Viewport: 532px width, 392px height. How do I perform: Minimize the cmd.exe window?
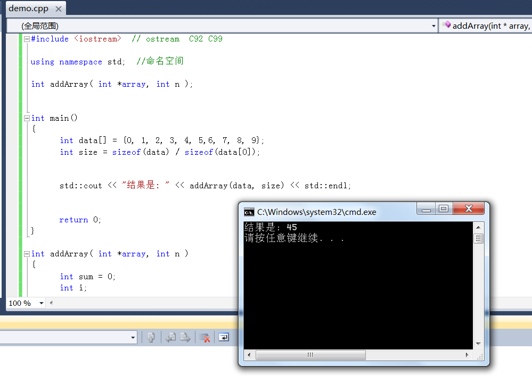[x=426, y=208]
